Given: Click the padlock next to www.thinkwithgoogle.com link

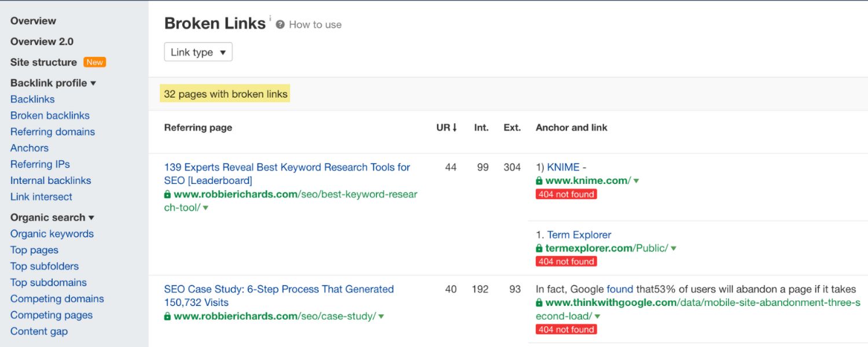Looking at the screenshot, I should 539,302.
